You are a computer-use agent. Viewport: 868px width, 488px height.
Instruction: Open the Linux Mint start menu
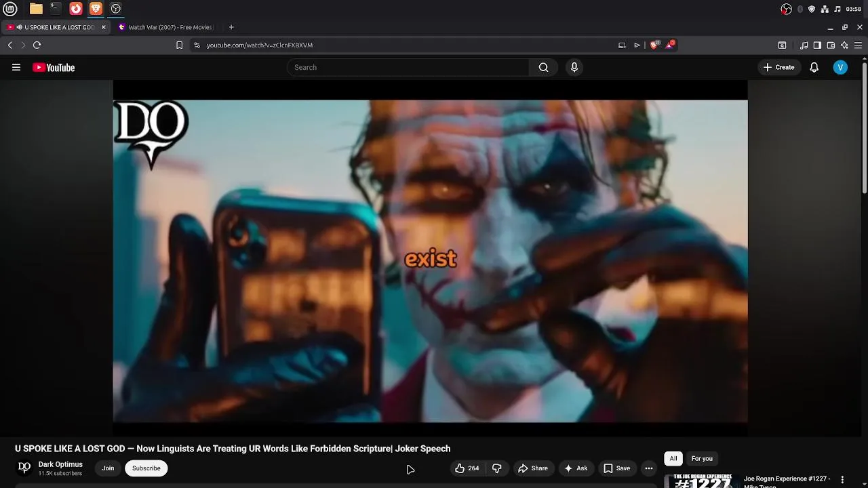(x=10, y=9)
